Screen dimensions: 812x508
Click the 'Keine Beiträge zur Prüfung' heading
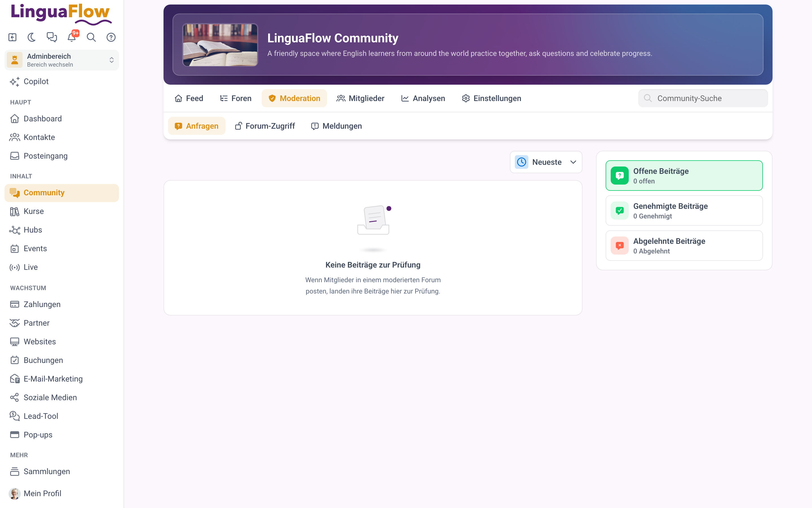coord(373,265)
